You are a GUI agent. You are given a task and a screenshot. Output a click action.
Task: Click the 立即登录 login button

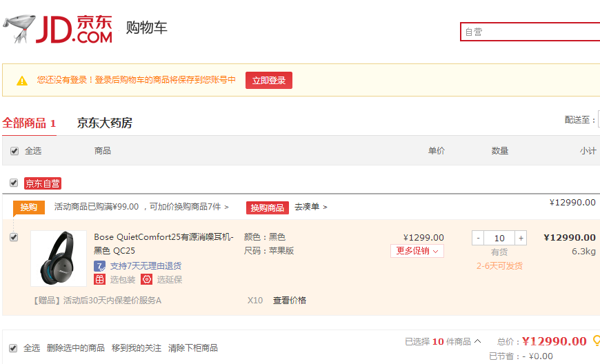click(269, 80)
